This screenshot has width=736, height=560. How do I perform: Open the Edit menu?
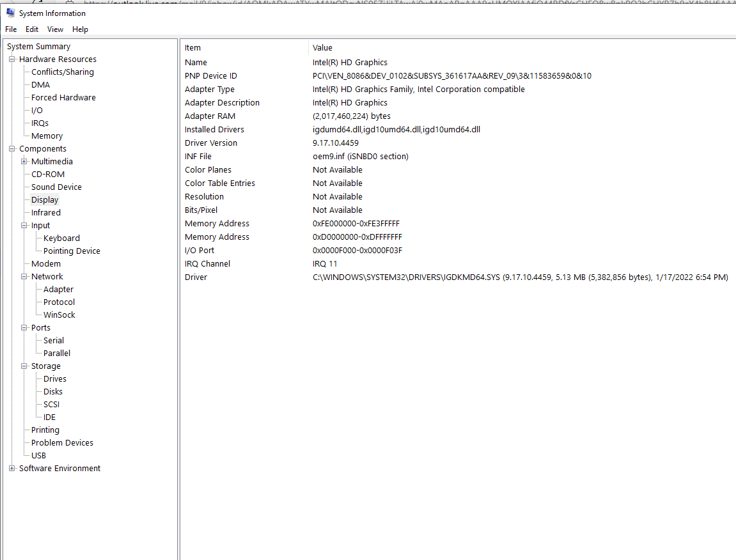pyautogui.click(x=32, y=29)
